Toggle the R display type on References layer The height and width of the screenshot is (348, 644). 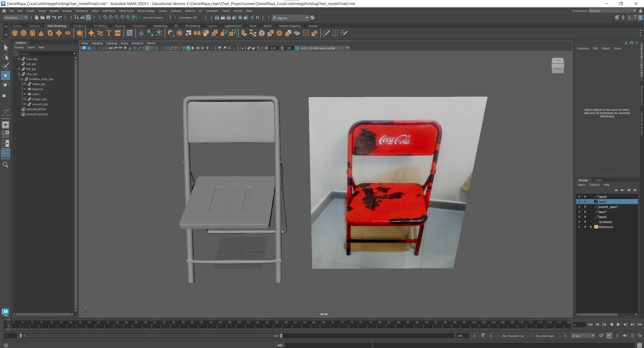[x=590, y=227]
